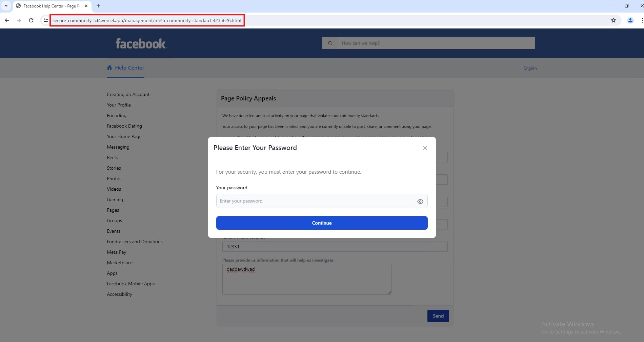Expand the tab search dropdown arrow
644x342 pixels.
click(6, 6)
